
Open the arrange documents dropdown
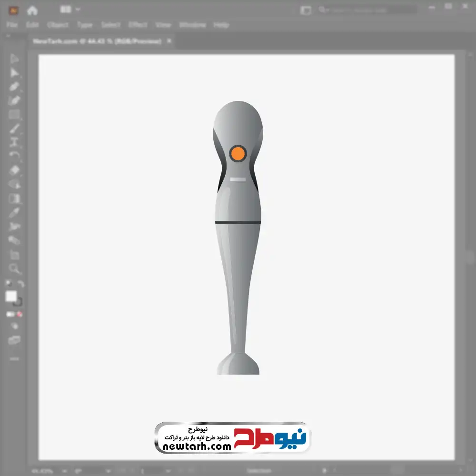coord(70,10)
